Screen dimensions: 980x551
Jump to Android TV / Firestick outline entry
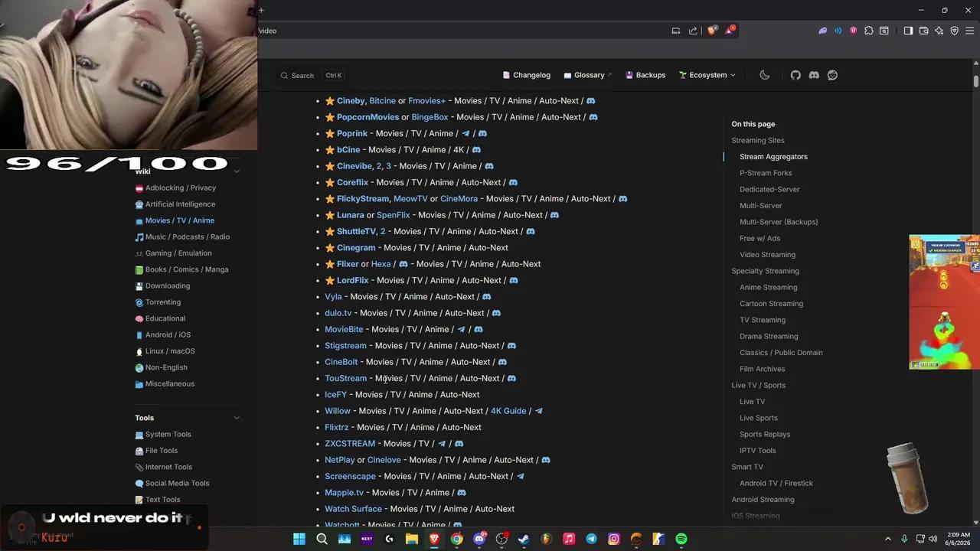point(776,483)
